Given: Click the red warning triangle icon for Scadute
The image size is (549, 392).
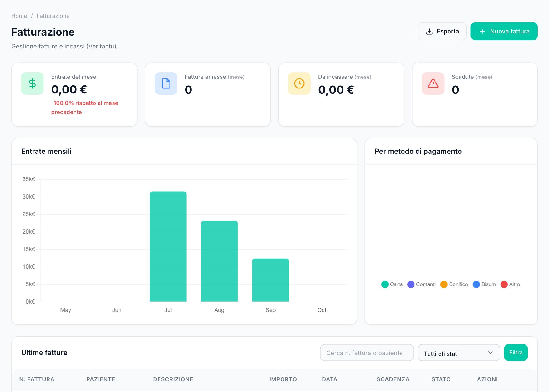Looking at the screenshot, I should tap(433, 83).
